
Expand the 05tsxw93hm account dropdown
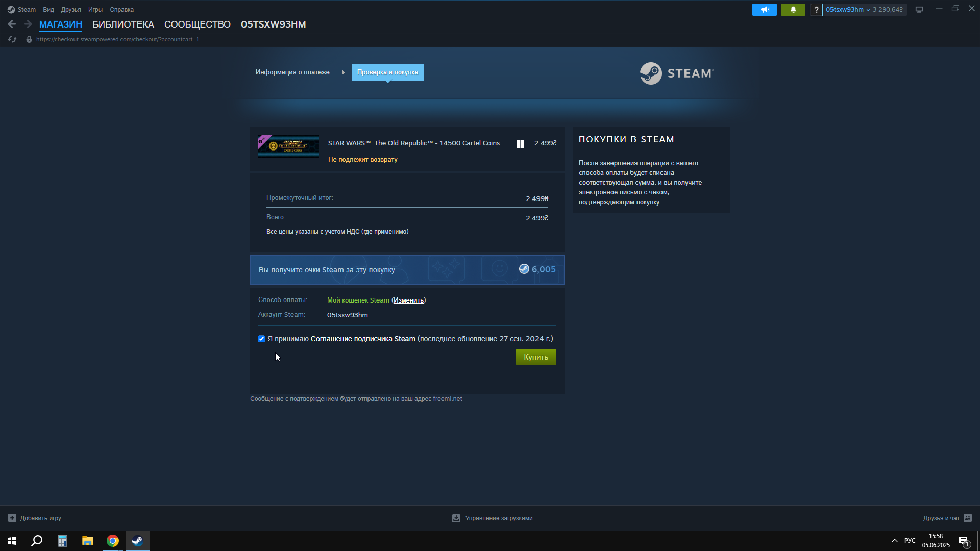848,10
